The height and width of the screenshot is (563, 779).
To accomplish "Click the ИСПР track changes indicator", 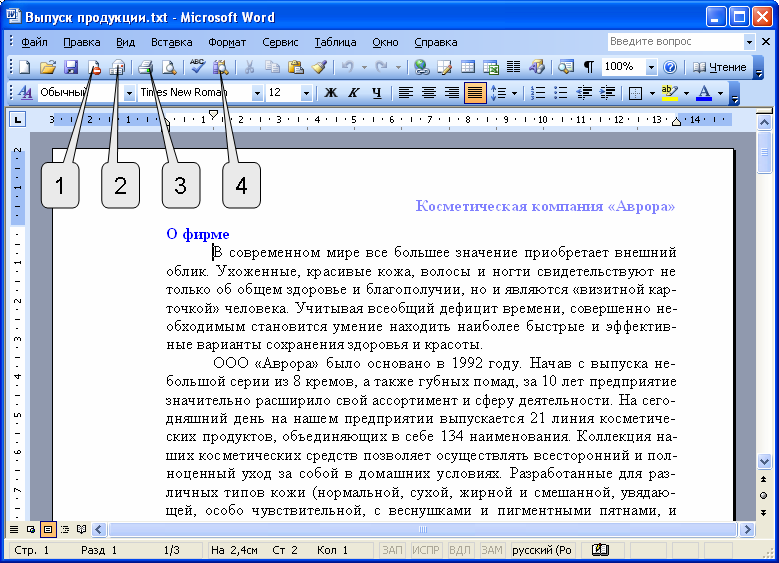I will click(426, 550).
